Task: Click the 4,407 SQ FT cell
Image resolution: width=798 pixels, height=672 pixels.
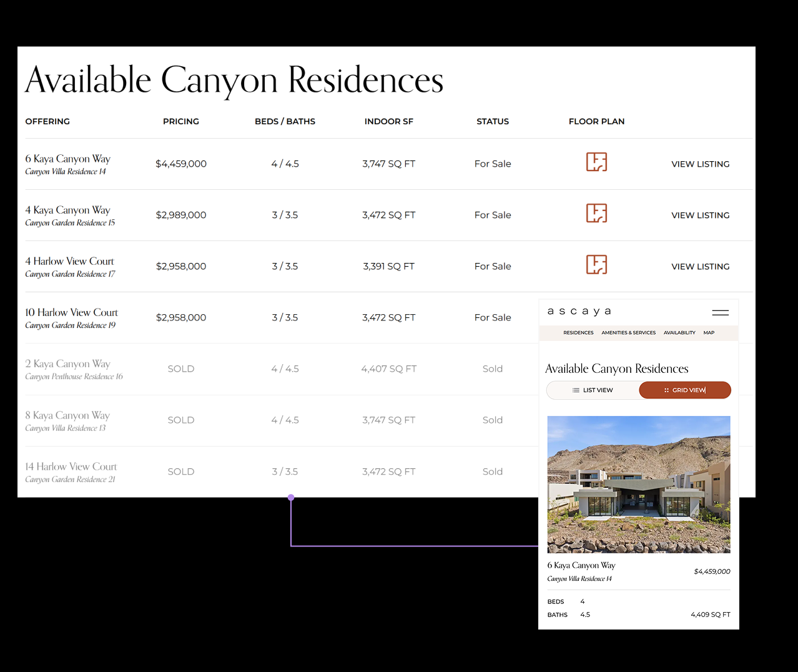Action: 389,369
